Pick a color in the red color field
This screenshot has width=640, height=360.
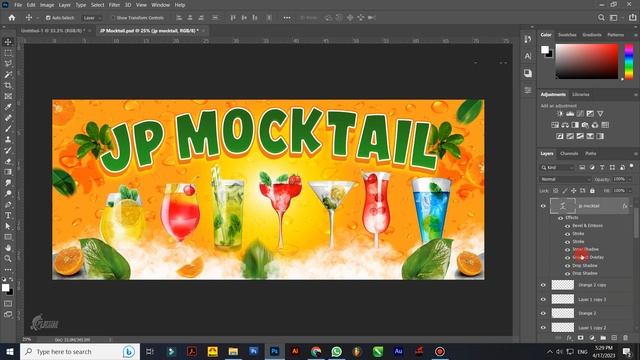pyautogui.click(x=587, y=61)
